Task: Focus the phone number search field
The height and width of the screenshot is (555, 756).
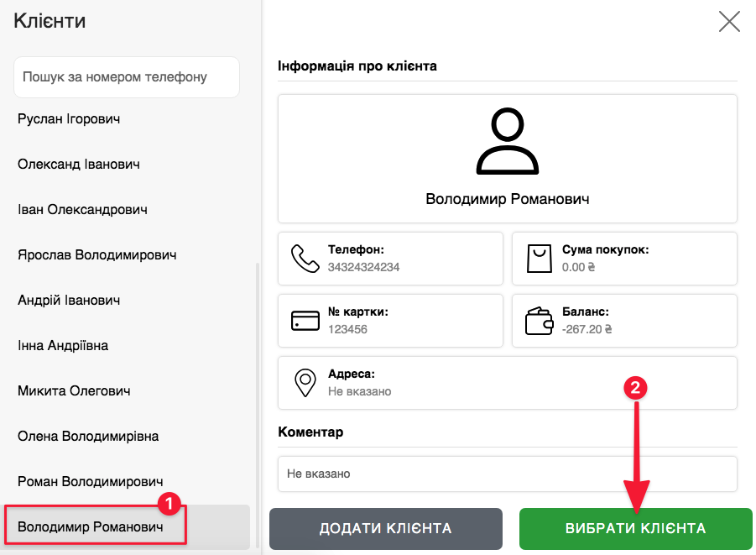Action: (127, 77)
